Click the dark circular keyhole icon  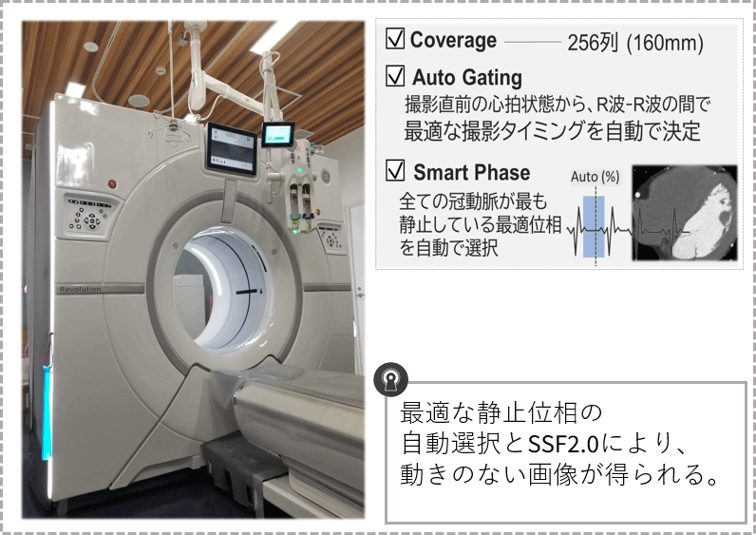pyautogui.click(x=390, y=379)
